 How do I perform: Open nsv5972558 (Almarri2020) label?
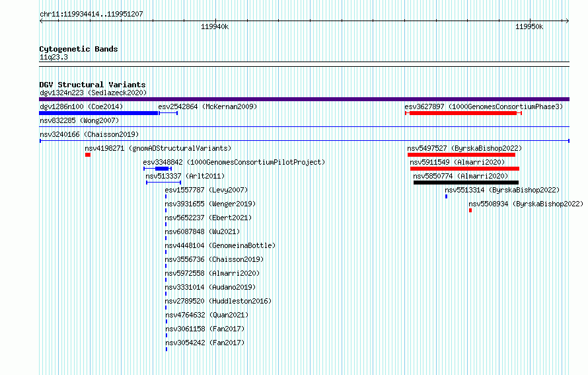point(212,273)
